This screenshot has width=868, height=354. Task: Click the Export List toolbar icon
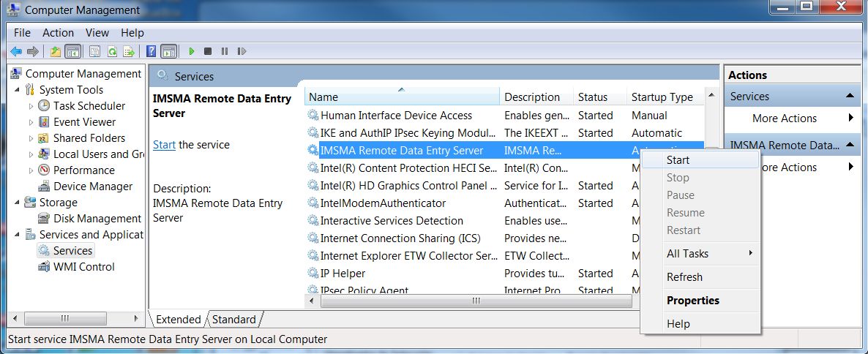(129, 51)
